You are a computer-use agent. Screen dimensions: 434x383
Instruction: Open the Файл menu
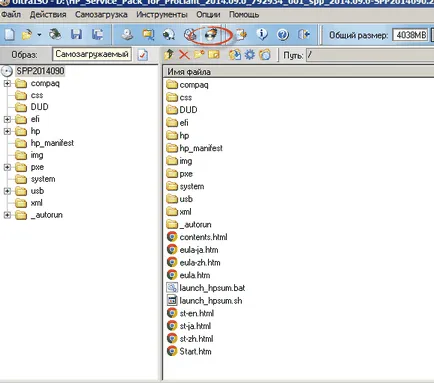tap(11, 15)
